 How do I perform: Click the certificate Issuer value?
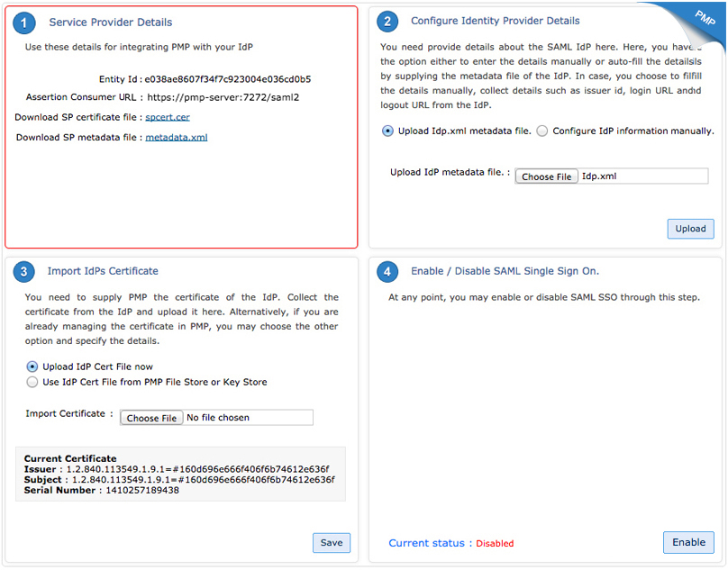(198, 469)
